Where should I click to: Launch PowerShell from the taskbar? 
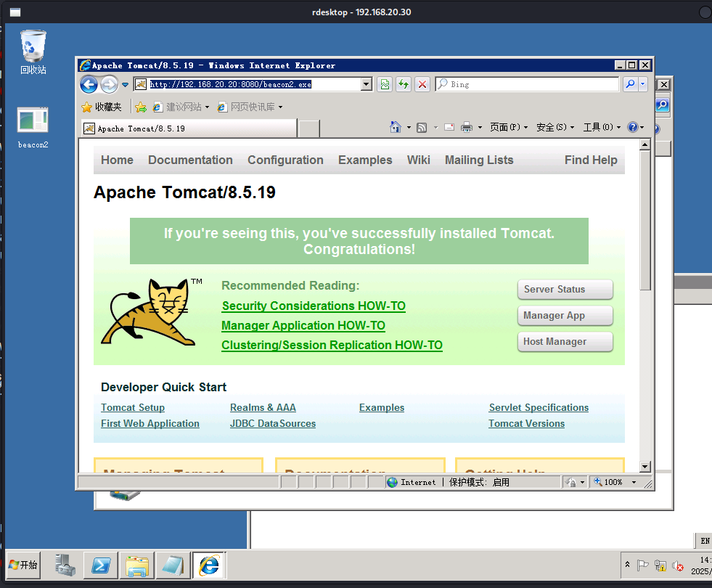pos(101,565)
